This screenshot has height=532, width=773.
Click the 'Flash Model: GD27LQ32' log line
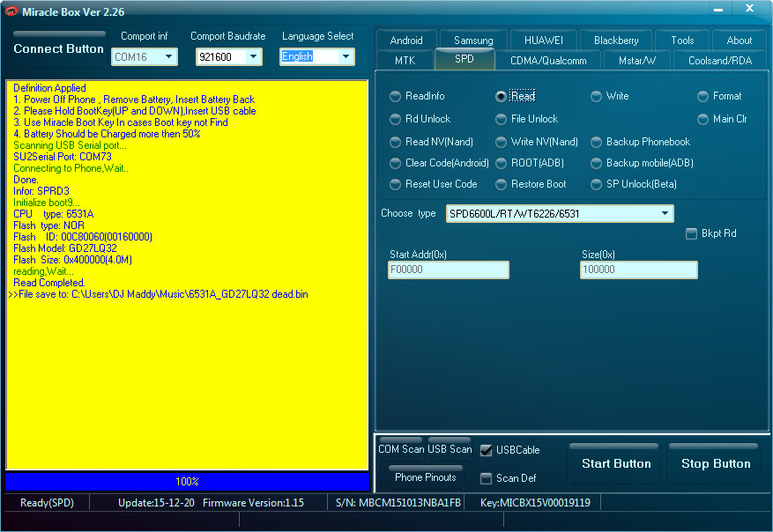coord(65,248)
